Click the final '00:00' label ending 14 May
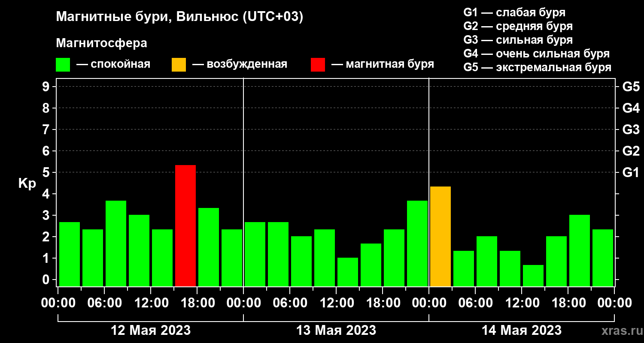 tap(614, 303)
